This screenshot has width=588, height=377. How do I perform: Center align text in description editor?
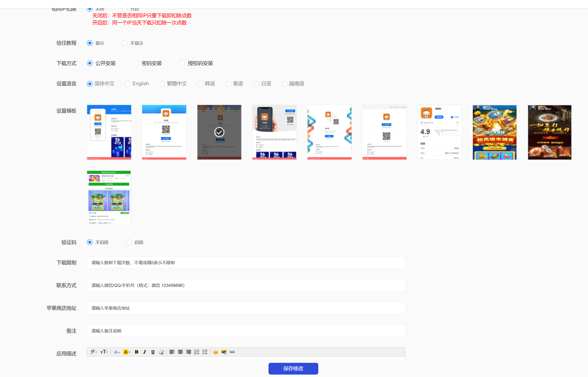pos(180,352)
